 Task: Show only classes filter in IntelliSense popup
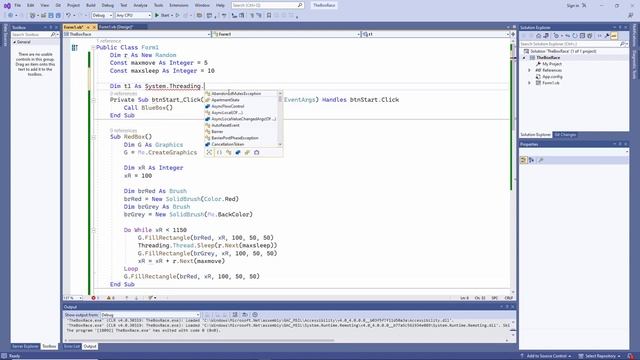tap(229, 152)
